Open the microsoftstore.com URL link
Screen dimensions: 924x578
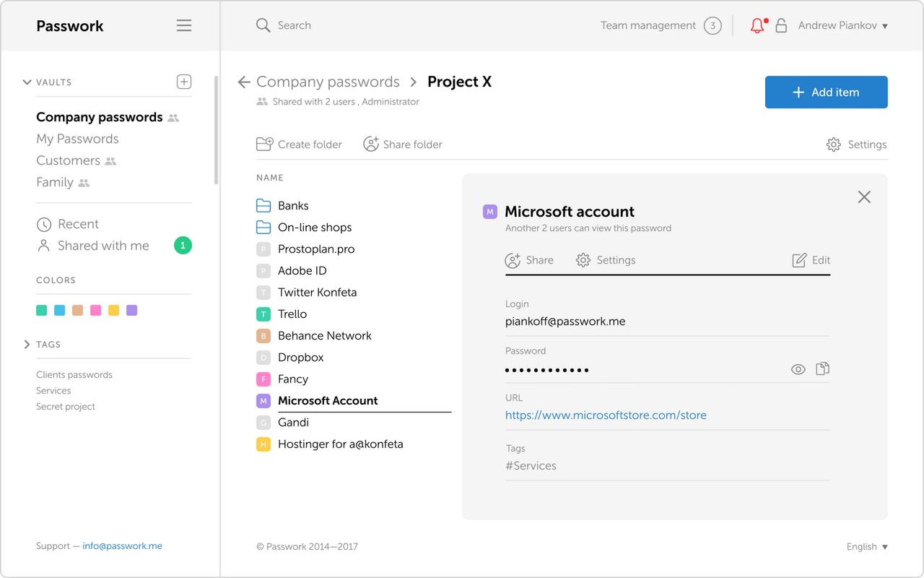(x=606, y=415)
